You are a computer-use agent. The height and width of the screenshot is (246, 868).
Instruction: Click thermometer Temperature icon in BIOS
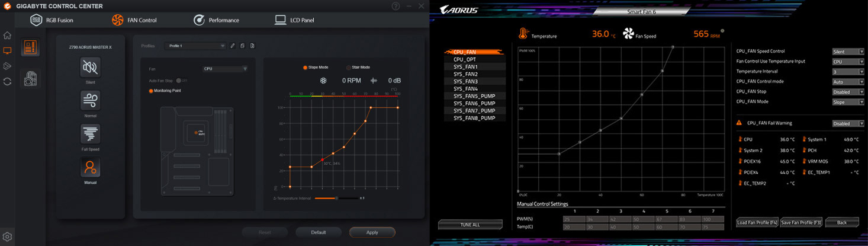coord(523,34)
